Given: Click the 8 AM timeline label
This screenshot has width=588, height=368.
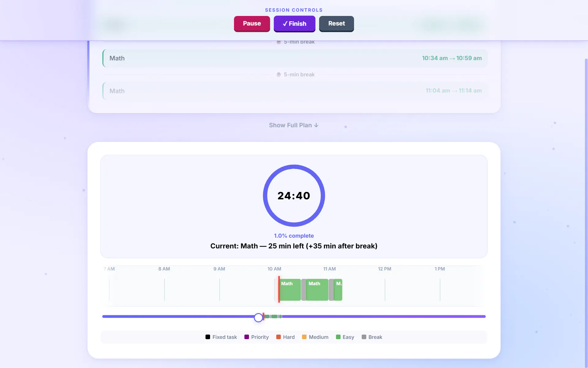Looking at the screenshot, I should 164,269.
